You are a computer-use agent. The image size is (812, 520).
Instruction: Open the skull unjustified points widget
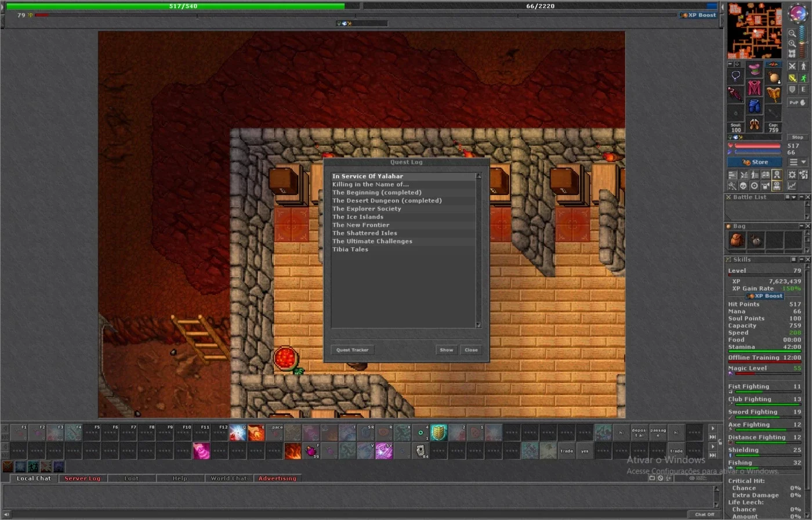[x=744, y=186]
